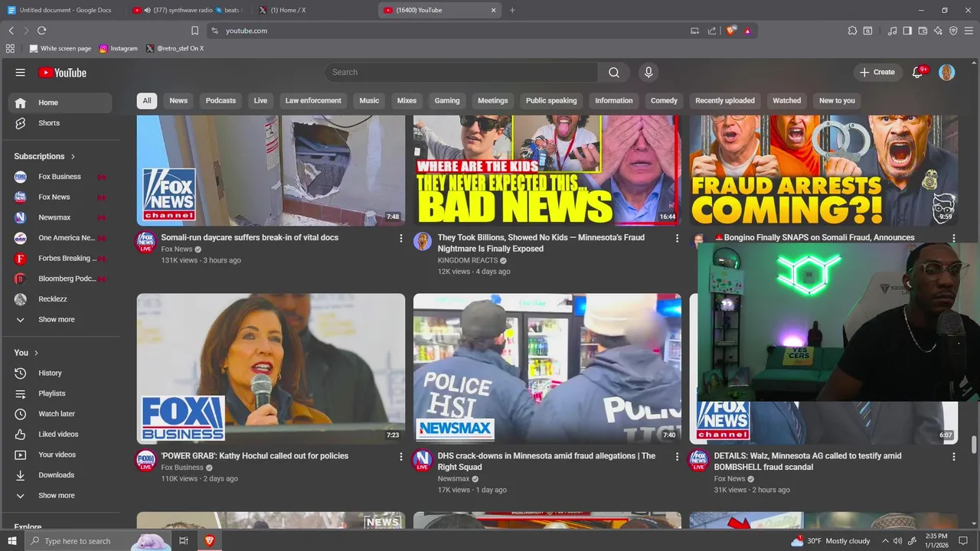The image size is (980, 551).
Task: Select the Live filter chip
Action: point(260,100)
